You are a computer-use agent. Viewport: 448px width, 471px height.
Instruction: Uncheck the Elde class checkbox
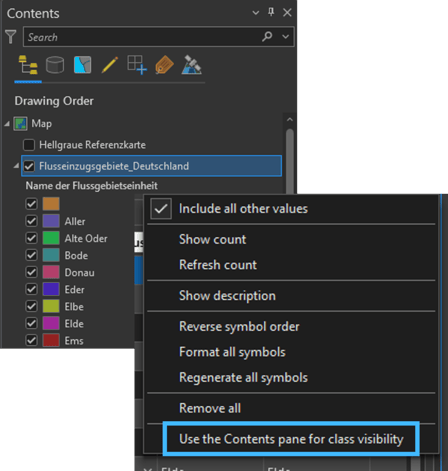32,323
